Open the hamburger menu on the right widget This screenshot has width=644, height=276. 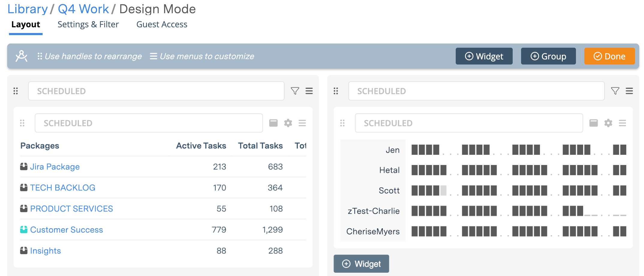630,91
